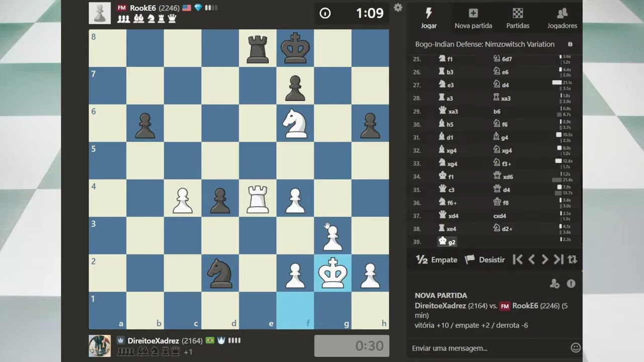Click the bottom clock showing 0:30
The image size is (644, 362).
pos(352,346)
